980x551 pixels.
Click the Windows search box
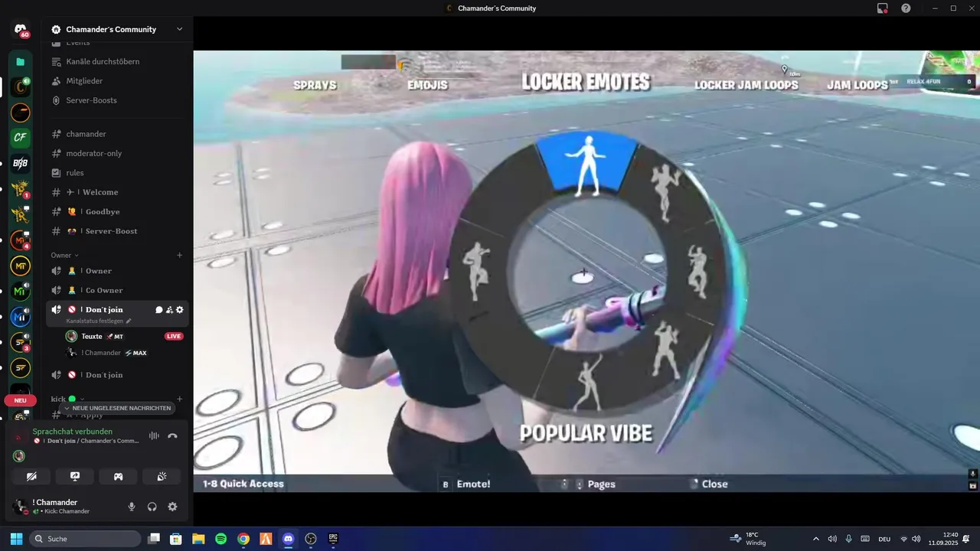86,539
